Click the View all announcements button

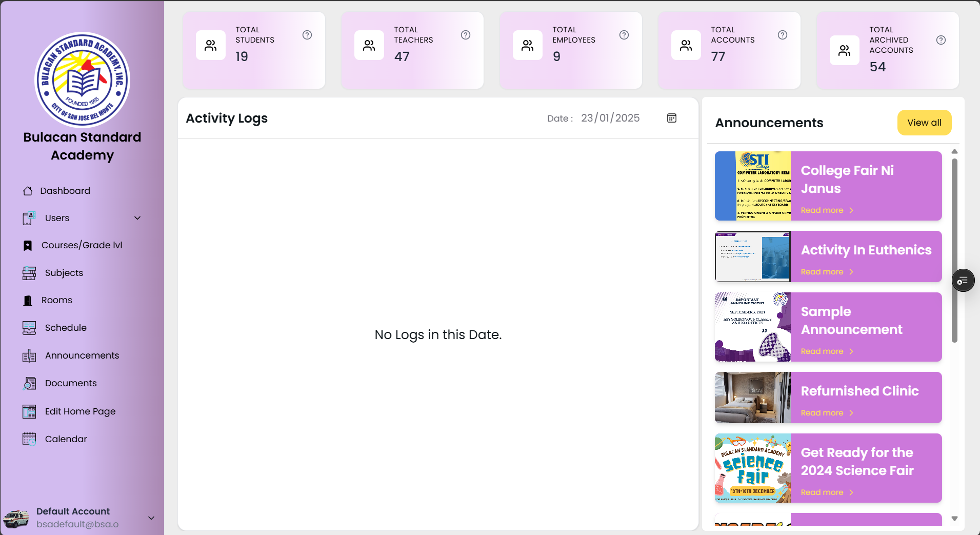click(924, 123)
